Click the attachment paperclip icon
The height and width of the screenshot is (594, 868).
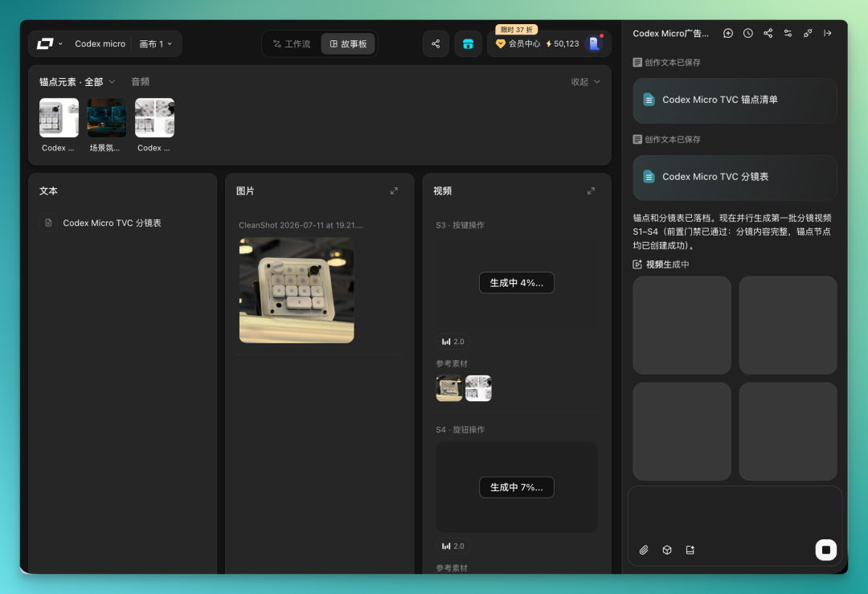[644, 550]
